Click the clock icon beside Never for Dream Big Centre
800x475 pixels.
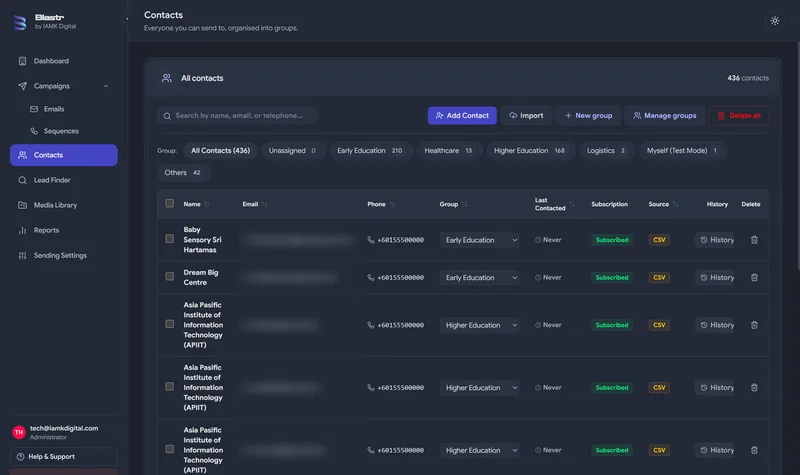[x=538, y=278]
